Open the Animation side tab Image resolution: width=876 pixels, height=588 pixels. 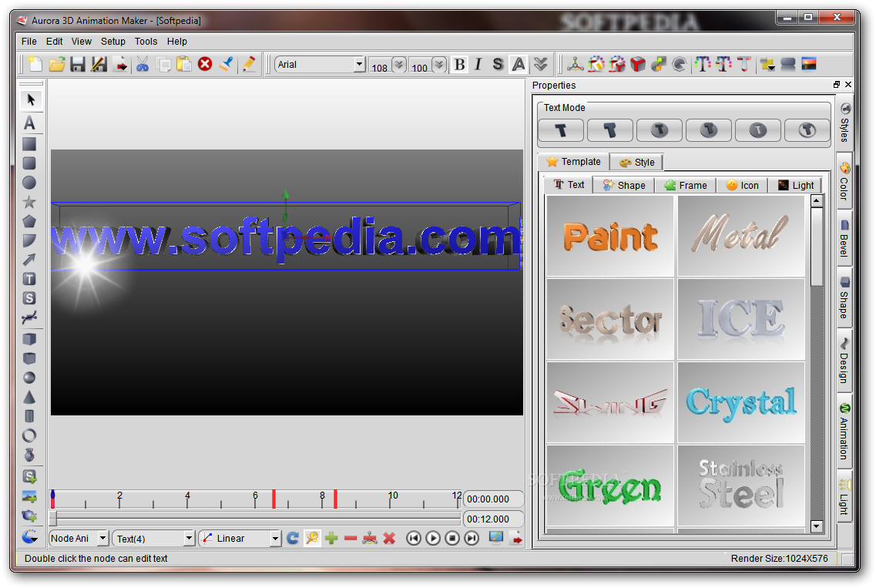pyautogui.click(x=844, y=431)
